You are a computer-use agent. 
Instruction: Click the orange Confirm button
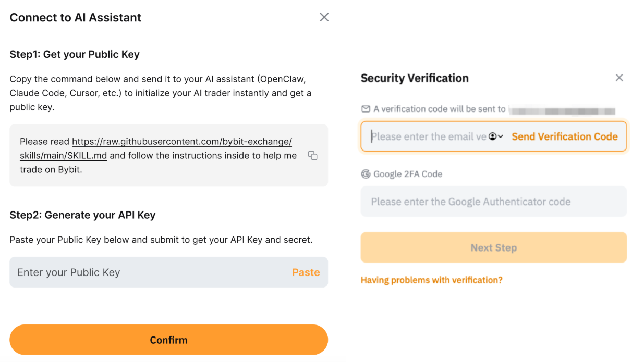168,340
